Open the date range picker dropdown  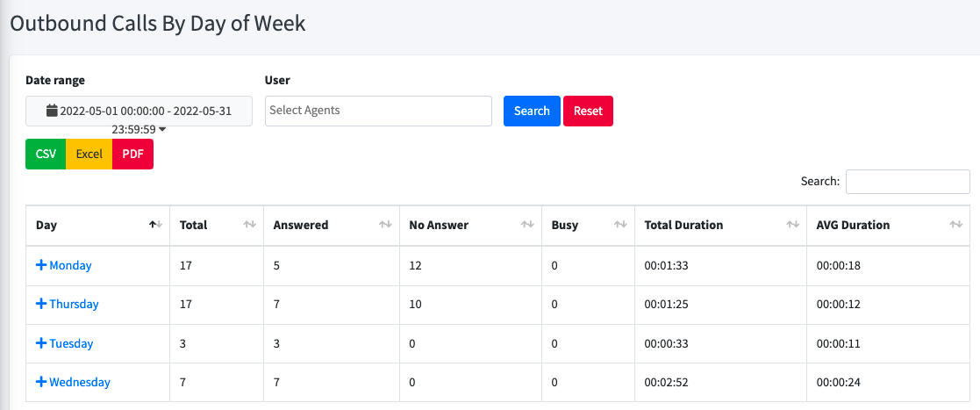coord(139,111)
